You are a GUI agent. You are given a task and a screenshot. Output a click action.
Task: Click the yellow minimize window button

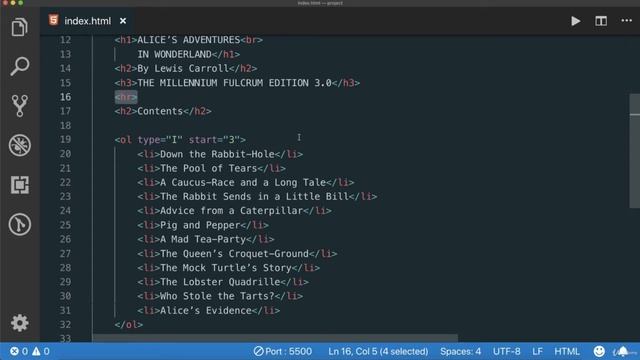[x=13, y=3]
